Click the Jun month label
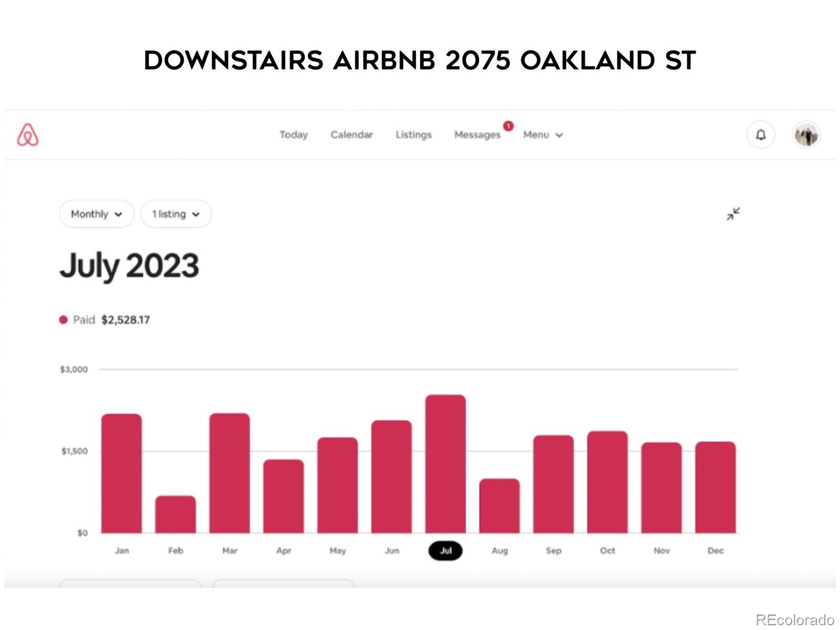840x630 pixels. [x=392, y=551]
